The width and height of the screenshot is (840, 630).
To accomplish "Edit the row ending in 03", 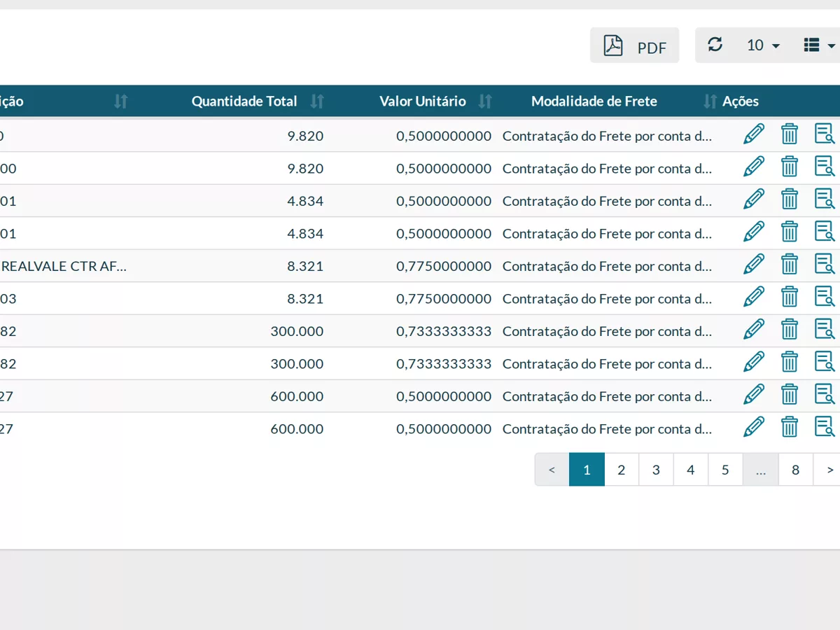I will point(754,297).
